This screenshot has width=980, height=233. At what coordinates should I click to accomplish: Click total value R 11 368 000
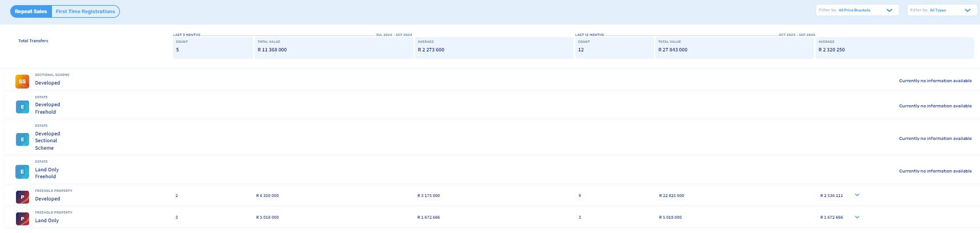coord(272,50)
